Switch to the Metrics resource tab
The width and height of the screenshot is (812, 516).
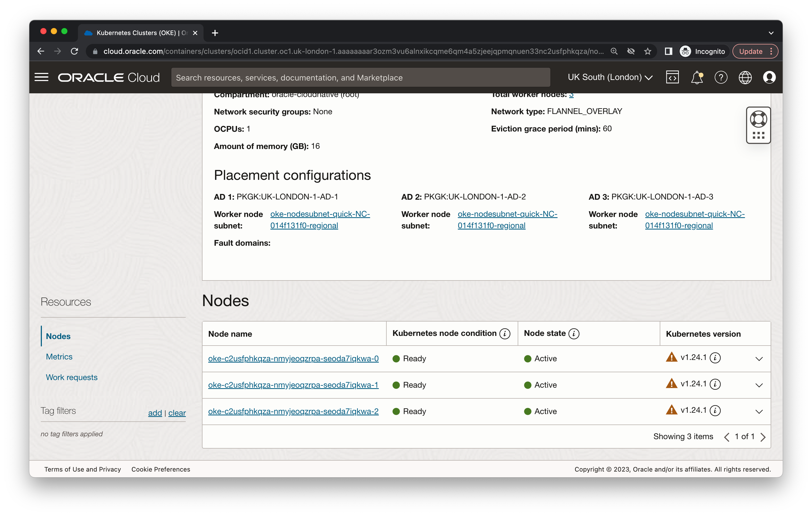pyautogui.click(x=59, y=357)
